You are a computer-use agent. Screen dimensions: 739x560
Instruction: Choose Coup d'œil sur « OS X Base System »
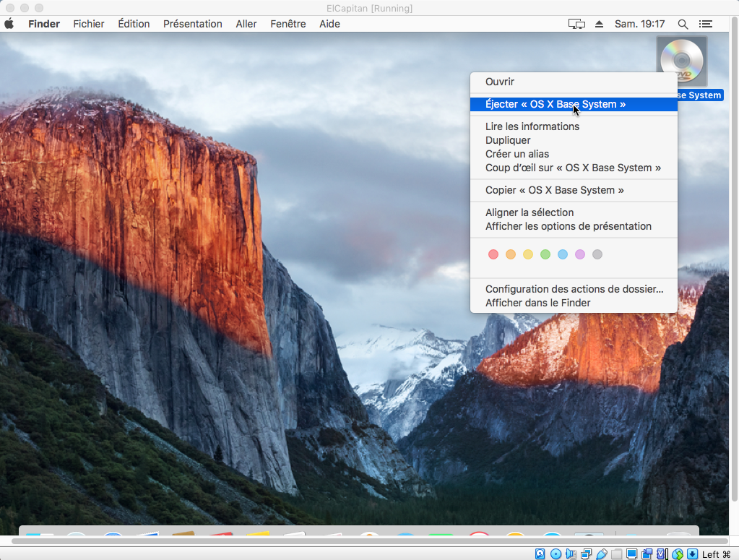click(x=574, y=168)
